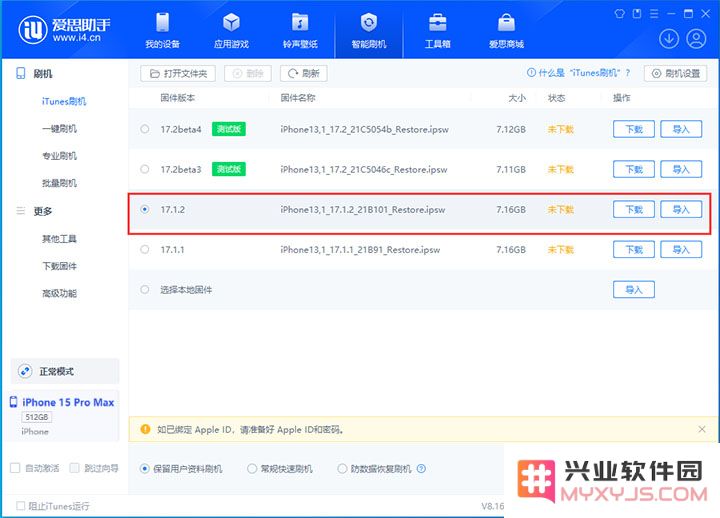This screenshot has width=720, height=518.
Task: Click the i4 爱思助手 logo
Action: coord(64,29)
